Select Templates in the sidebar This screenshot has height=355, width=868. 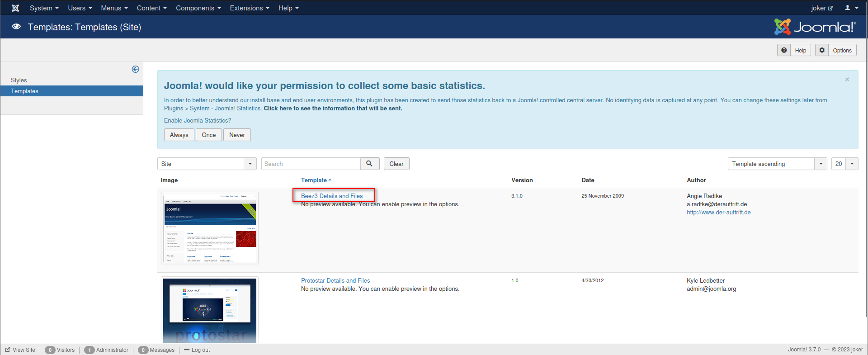tap(72, 91)
